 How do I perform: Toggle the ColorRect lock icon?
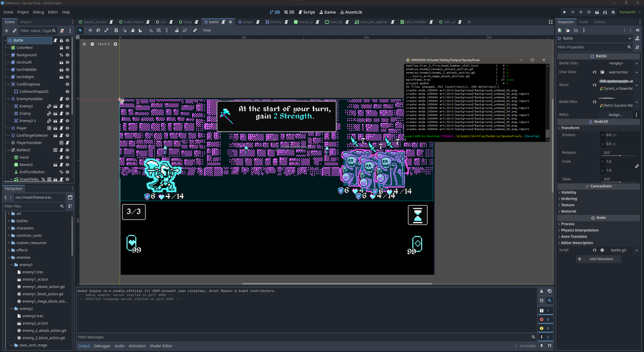62,48
